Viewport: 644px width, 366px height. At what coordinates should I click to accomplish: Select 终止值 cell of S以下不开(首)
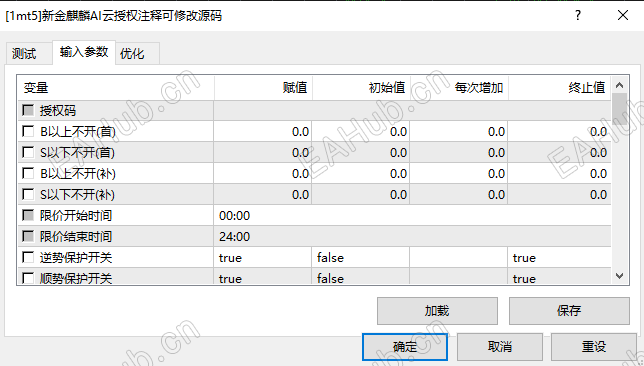[559, 152]
